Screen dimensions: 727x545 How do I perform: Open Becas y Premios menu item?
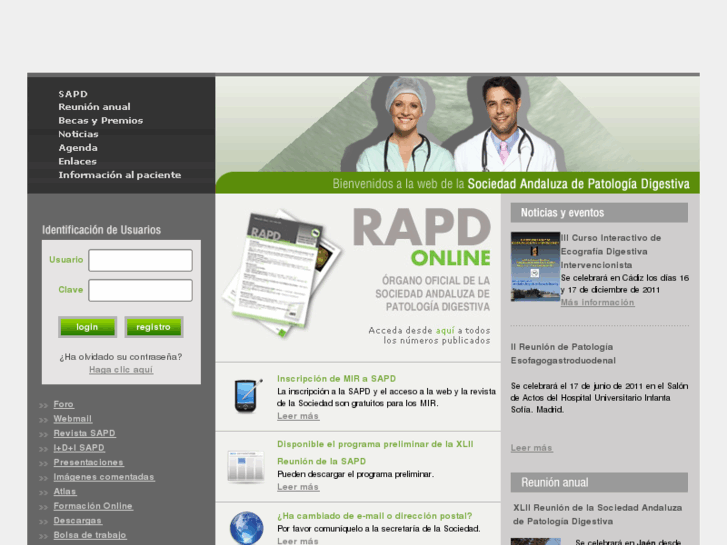tap(101, 121)
